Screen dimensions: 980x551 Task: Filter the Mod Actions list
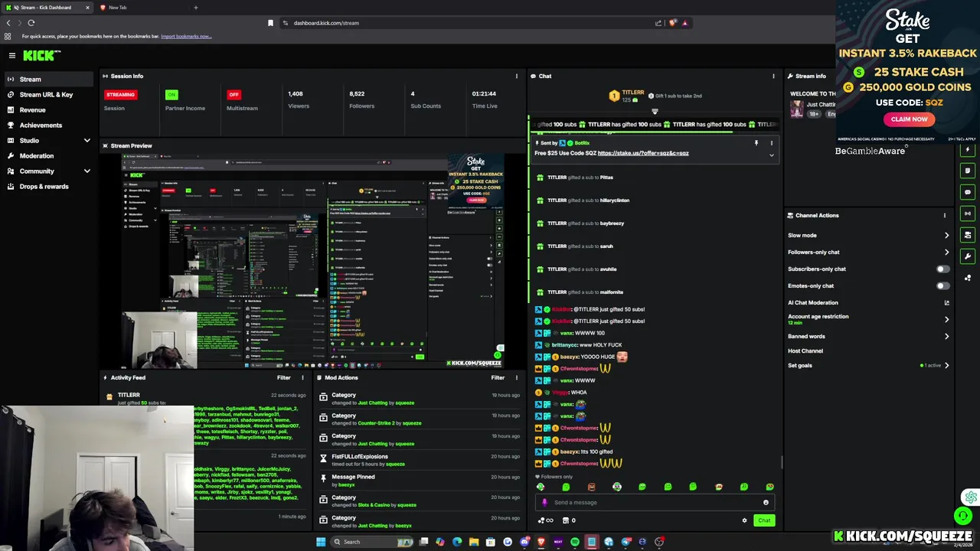pyautogui.click(x=498, y=377)
